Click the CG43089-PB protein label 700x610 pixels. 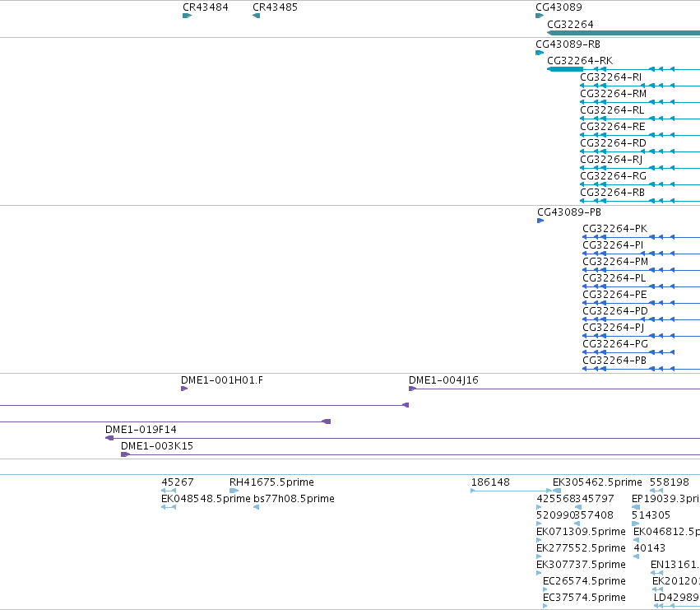click(x=569, y=212)
